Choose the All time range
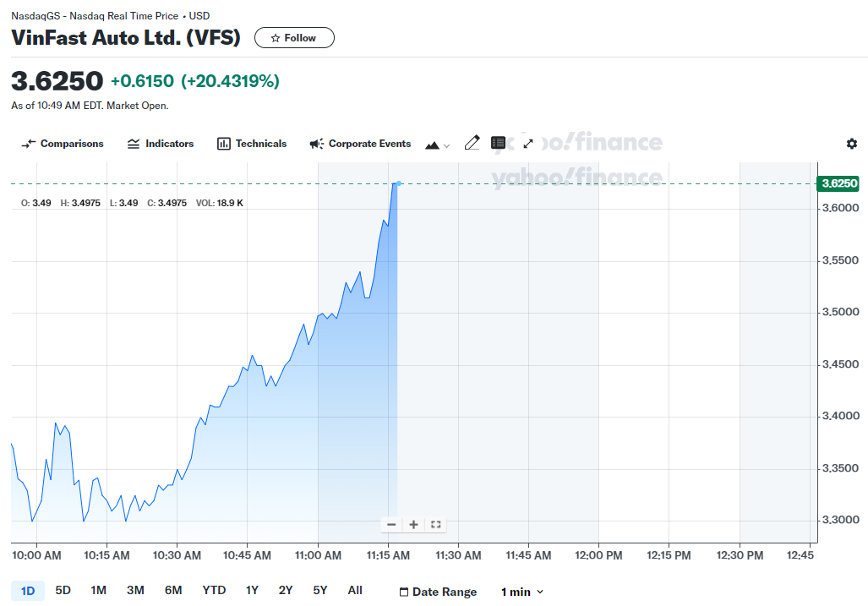The height and width of the screenshot is (606, 868). (355, 591)
